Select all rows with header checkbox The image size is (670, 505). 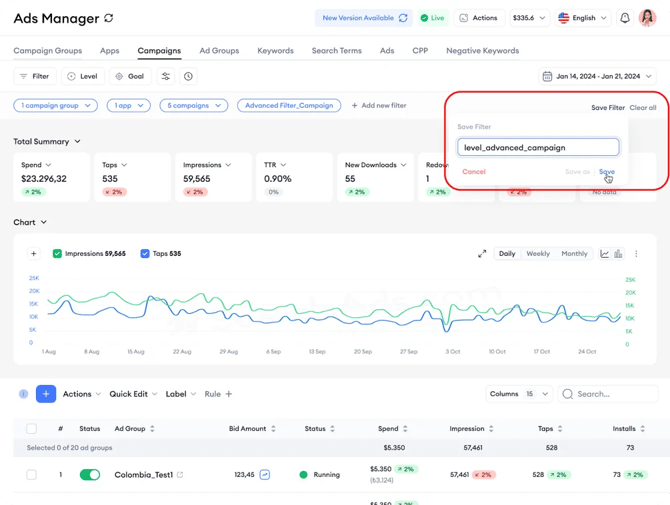[31, 429]
